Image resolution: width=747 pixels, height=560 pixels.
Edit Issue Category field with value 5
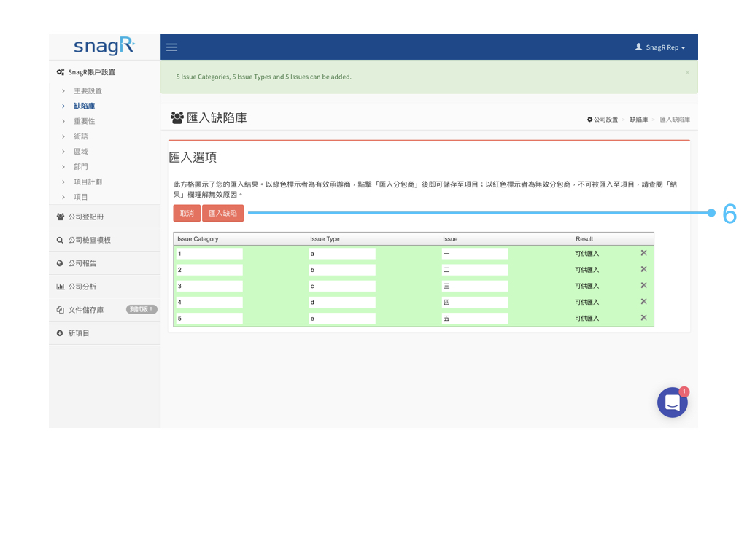(x=209, y=319)
